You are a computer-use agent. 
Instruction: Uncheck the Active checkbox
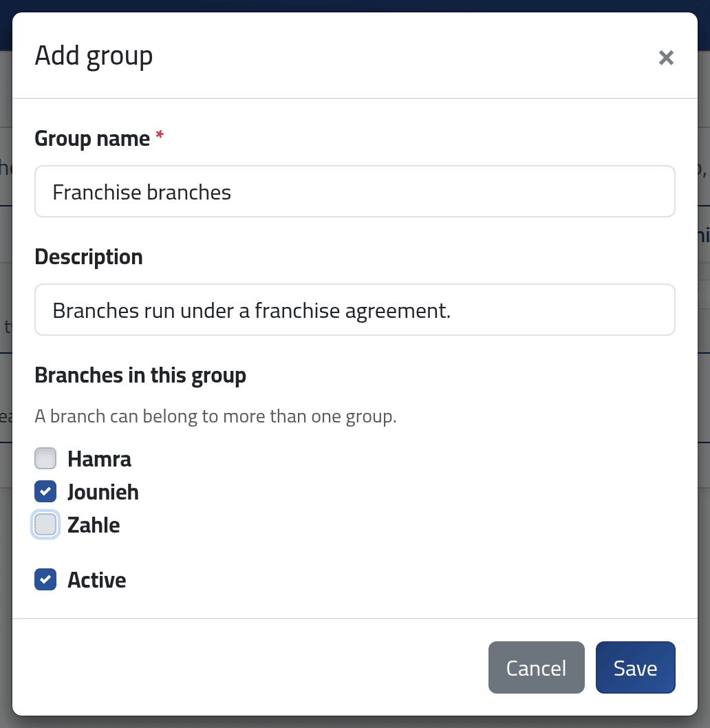(45, 579)
